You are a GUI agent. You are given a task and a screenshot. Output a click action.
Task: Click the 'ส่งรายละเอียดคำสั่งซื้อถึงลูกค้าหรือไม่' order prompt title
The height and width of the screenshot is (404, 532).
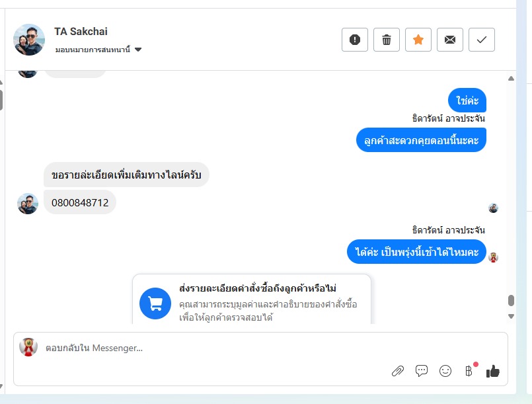258,289
